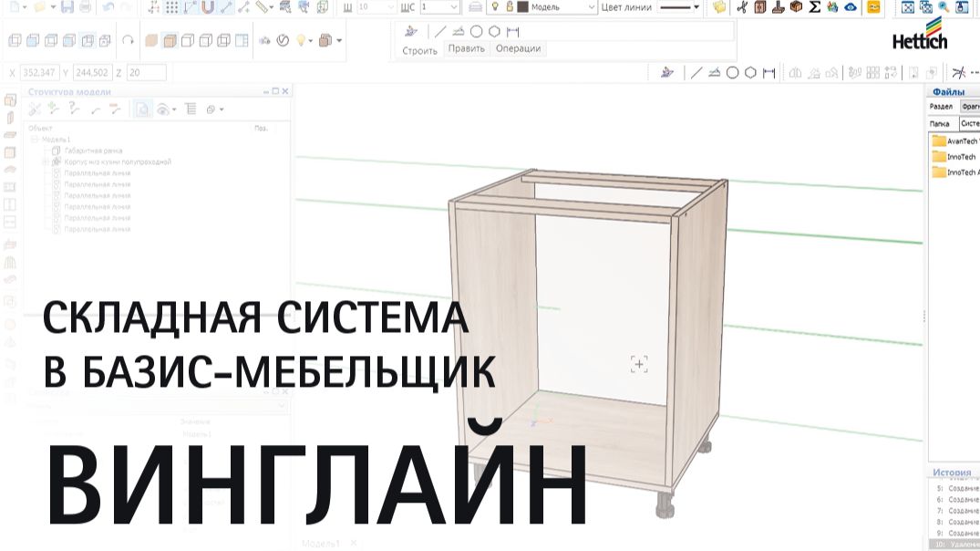Click the camera icon beside render icon
Viewport: 980px width, 551px height.
[x=265, y=41]
